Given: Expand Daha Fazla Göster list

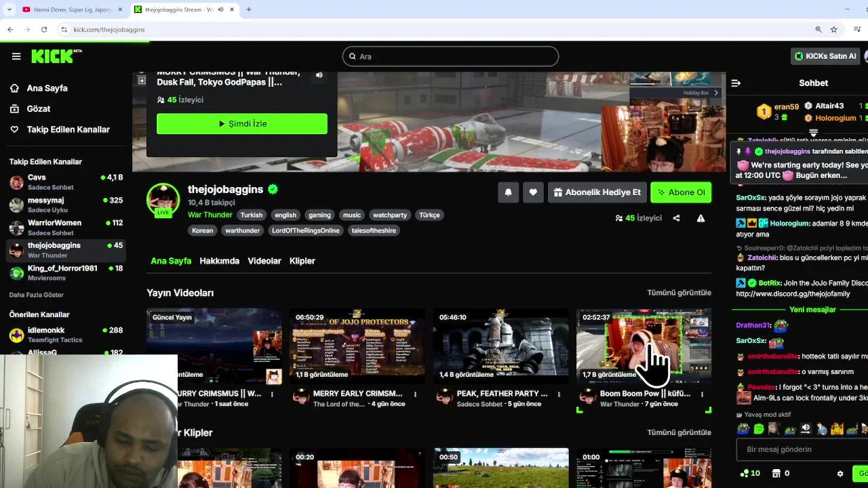Looking at the screenshot, I should tap(36, 295).
